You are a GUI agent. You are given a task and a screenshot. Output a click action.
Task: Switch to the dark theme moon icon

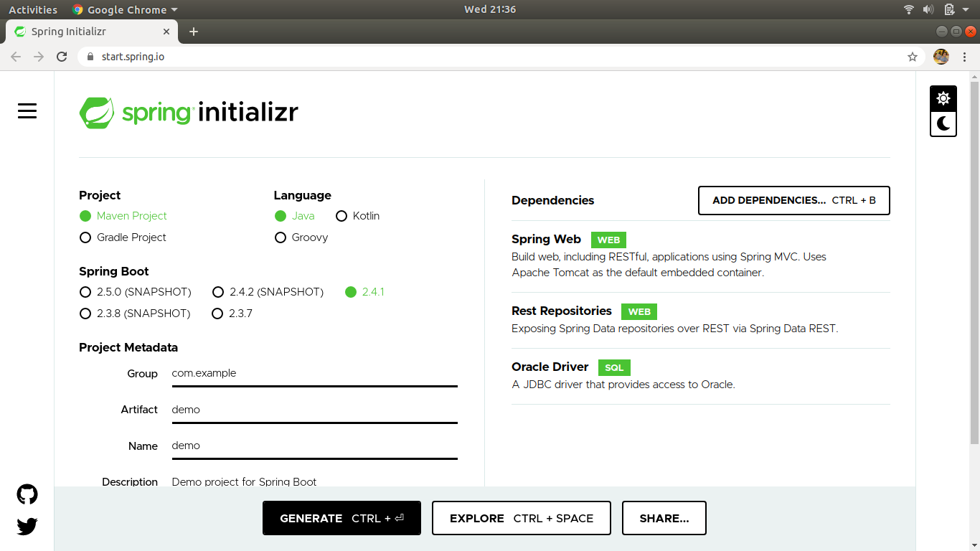coord(943,124)
